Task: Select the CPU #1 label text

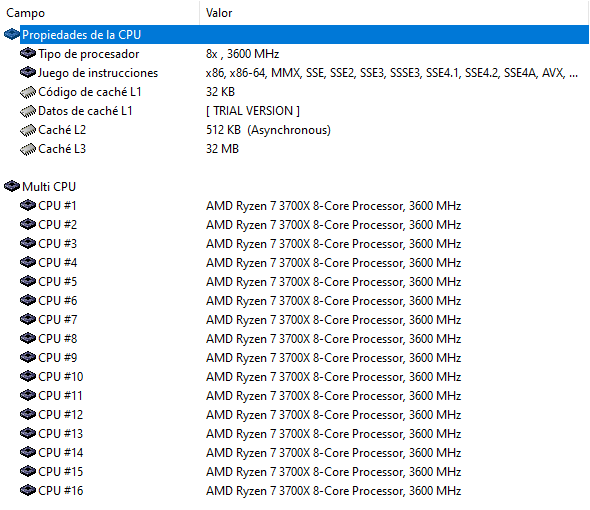Action: pos(57,206)
